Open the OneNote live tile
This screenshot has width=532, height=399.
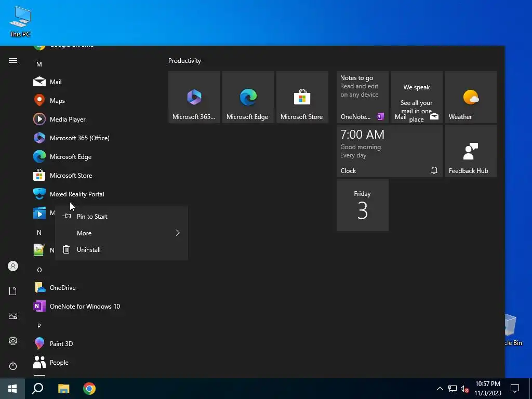362,97
